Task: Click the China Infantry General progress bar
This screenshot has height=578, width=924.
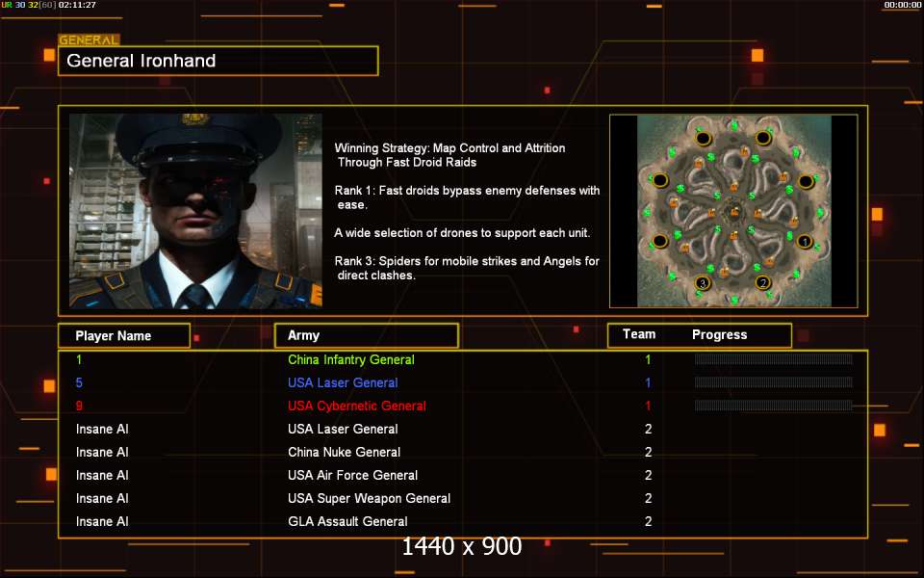Action: (773, 359)
